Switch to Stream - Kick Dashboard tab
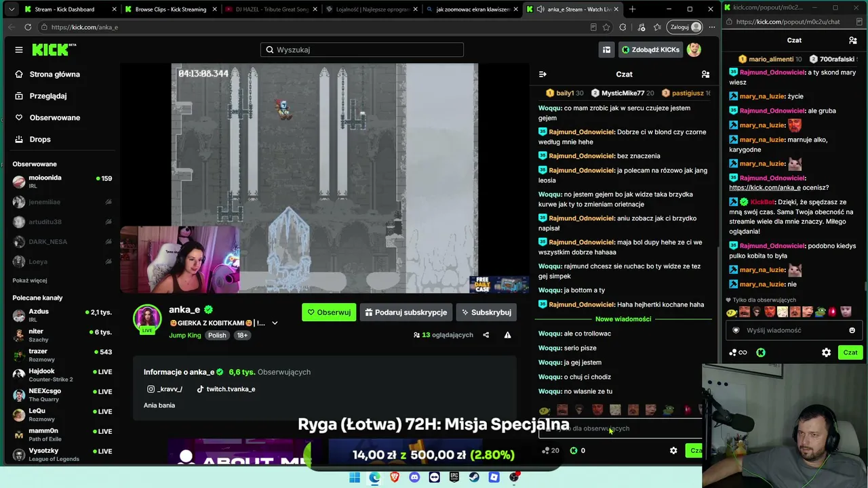 coord(64,9)
